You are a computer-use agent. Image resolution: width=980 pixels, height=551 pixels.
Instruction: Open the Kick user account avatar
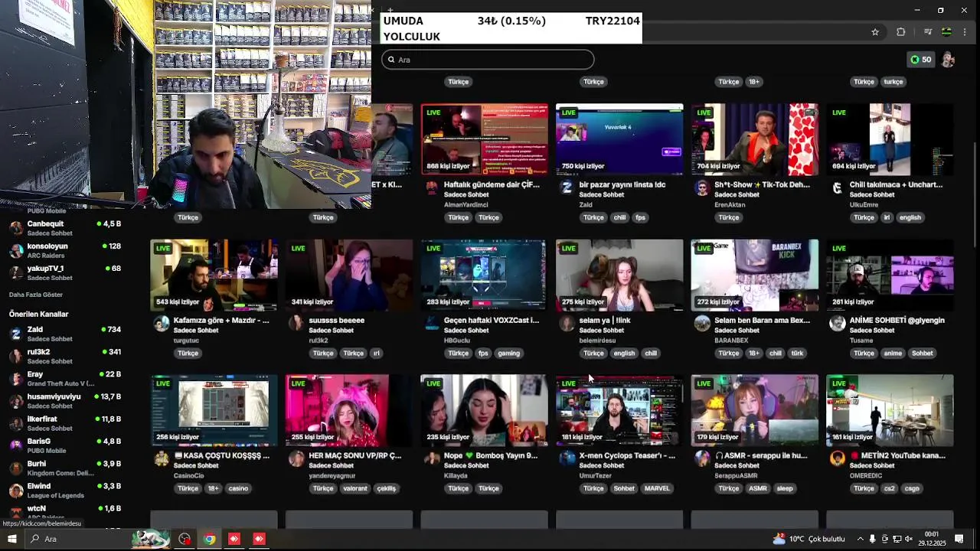click(948, 60)
